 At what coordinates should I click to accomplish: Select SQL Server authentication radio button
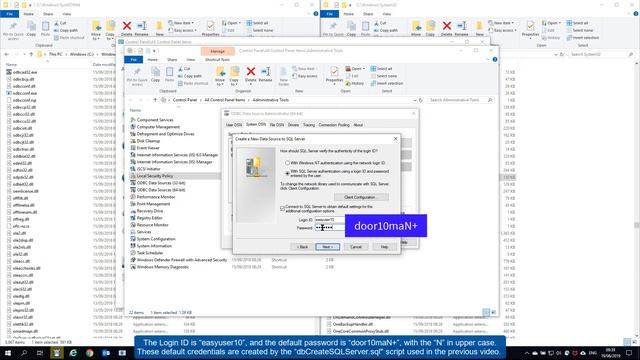pos(287,173)
